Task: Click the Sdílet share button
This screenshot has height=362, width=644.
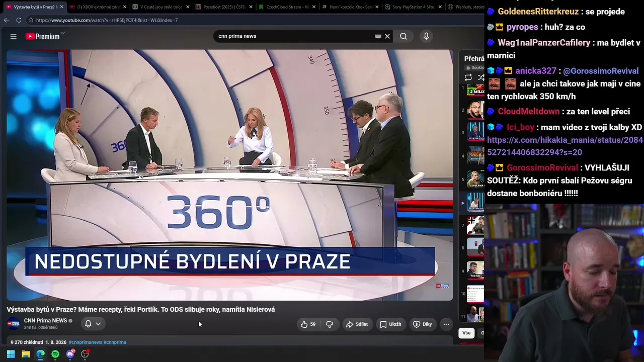Action: 357,324
